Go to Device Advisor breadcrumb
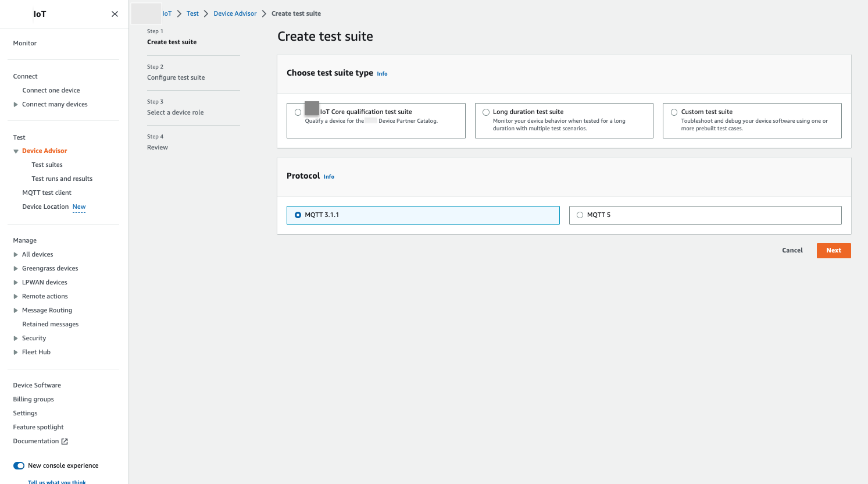Screen dimensions: 868x484 [x=235, y=13]
